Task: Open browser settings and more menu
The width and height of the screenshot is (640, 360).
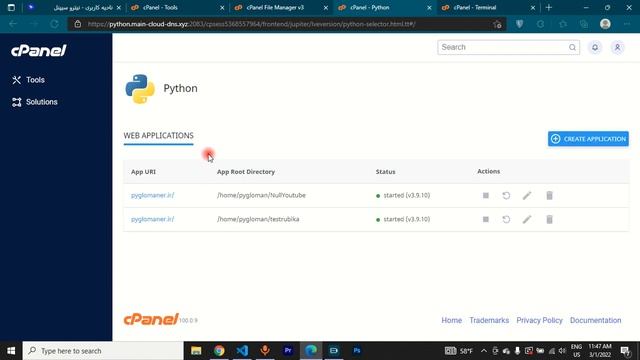Action: [627, 24]
